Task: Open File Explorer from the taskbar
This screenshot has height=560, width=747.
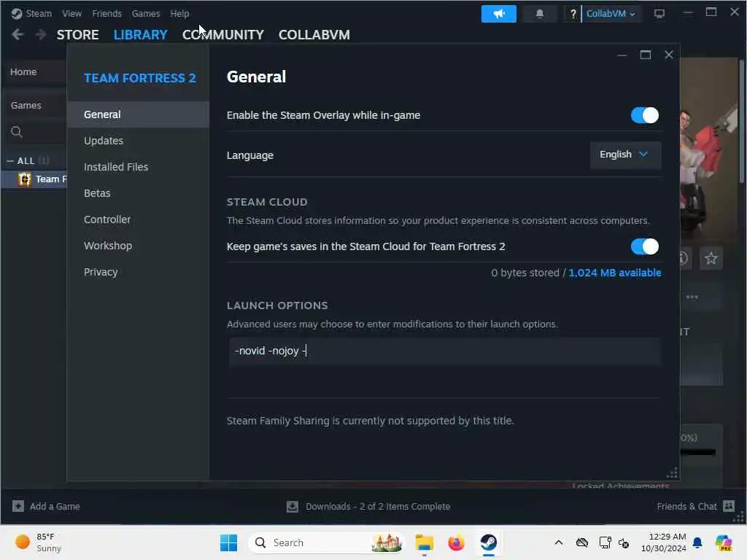Action: 424,542
